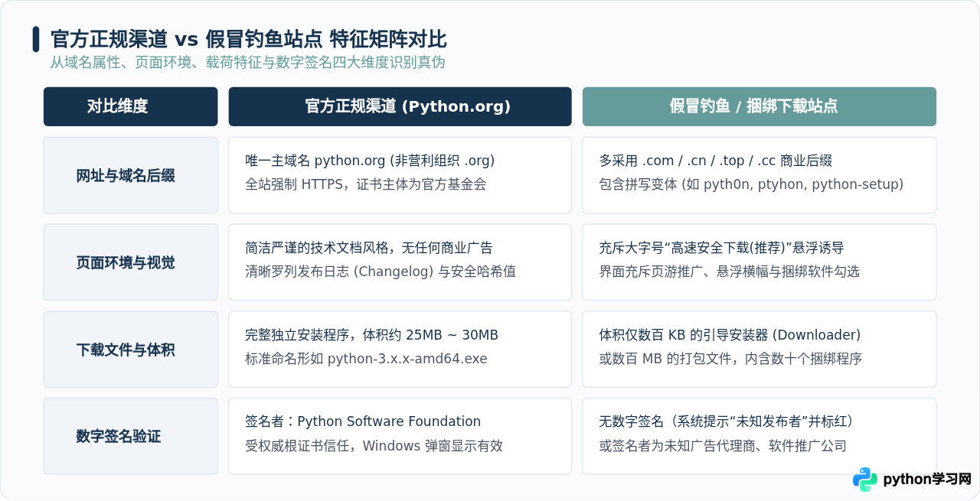Click the subtitle beginning "从域名属性、页面环境"
This screenshot has width=980, height=501.
(x=248, y=63)
